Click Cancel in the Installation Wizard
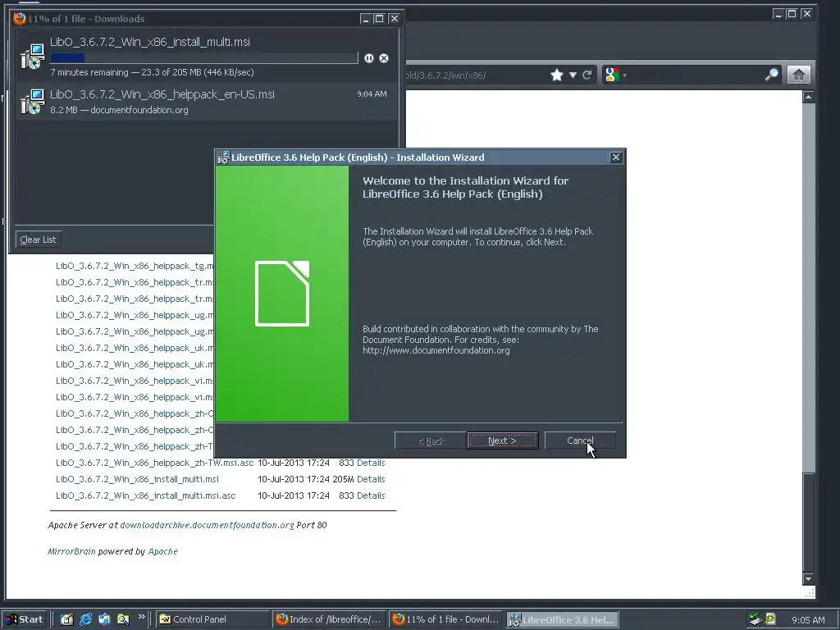This screenshot has height=630, width=840. tap(580, 441)
